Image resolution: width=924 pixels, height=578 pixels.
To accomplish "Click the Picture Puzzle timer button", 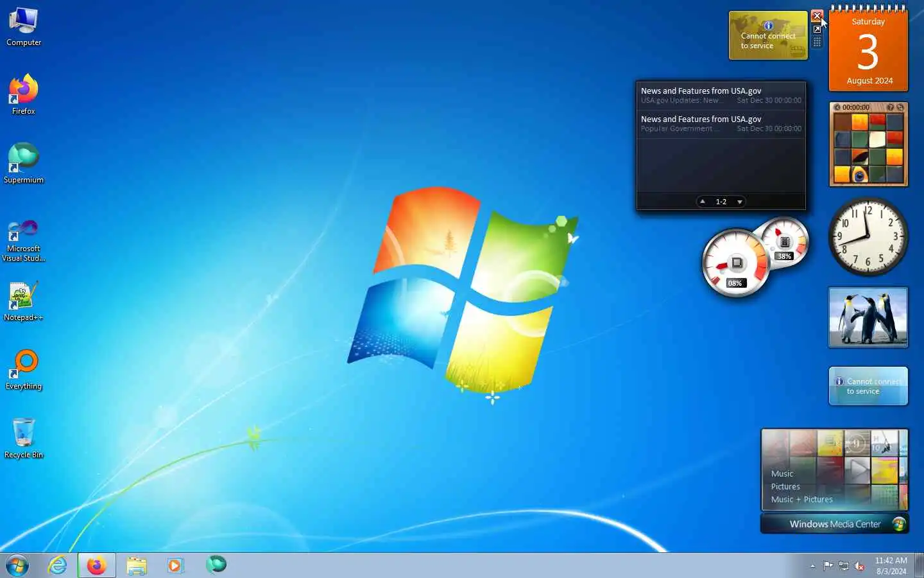I will click(838, 107).
